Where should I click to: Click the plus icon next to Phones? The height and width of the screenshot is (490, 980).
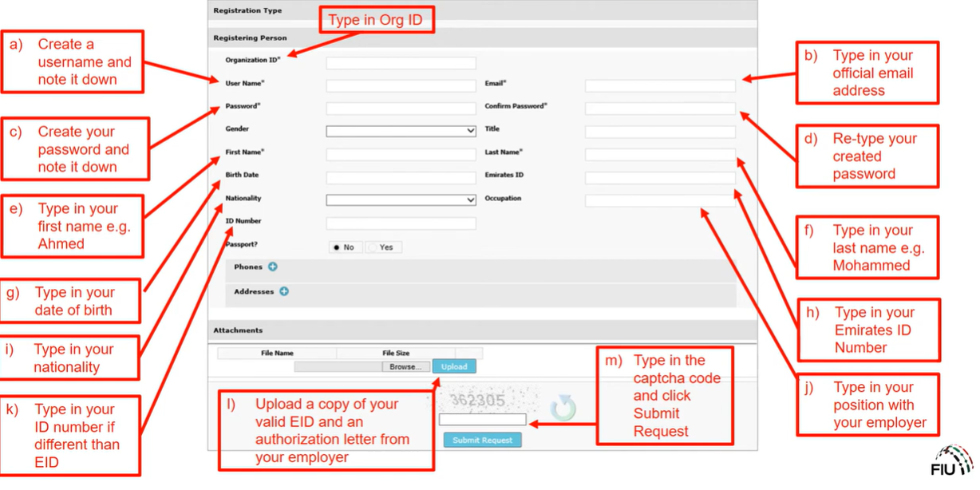coord(273,267)
